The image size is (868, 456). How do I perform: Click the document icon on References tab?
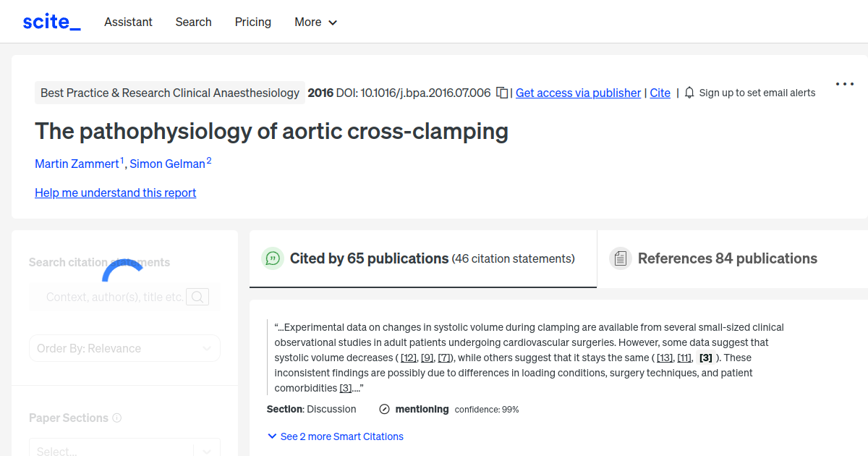tap(620, 258)
